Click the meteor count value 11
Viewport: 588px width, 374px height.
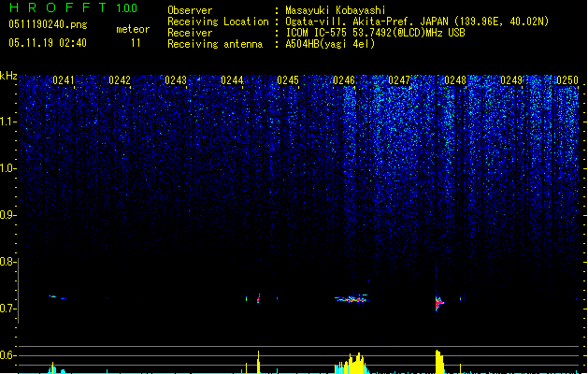pos(136,43)
